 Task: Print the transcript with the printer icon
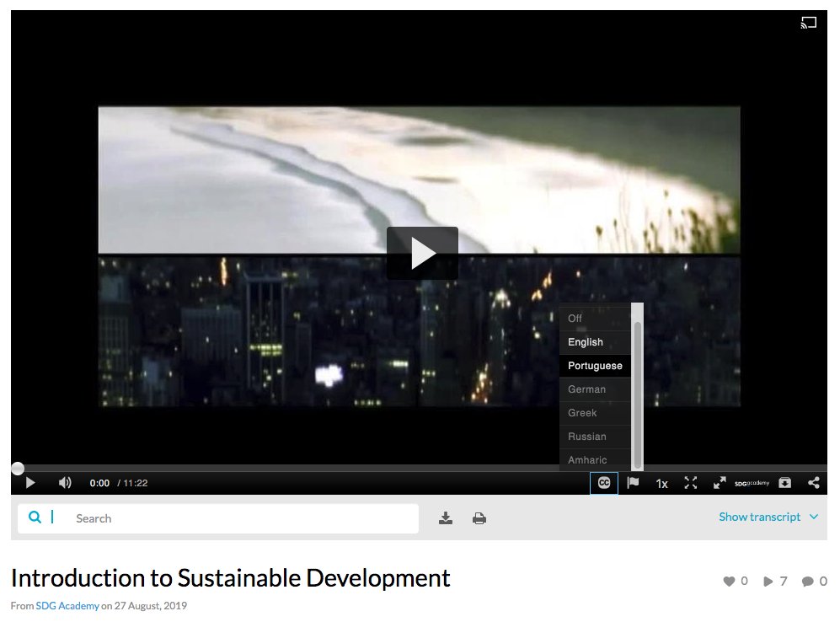click(x=479, y=518)
